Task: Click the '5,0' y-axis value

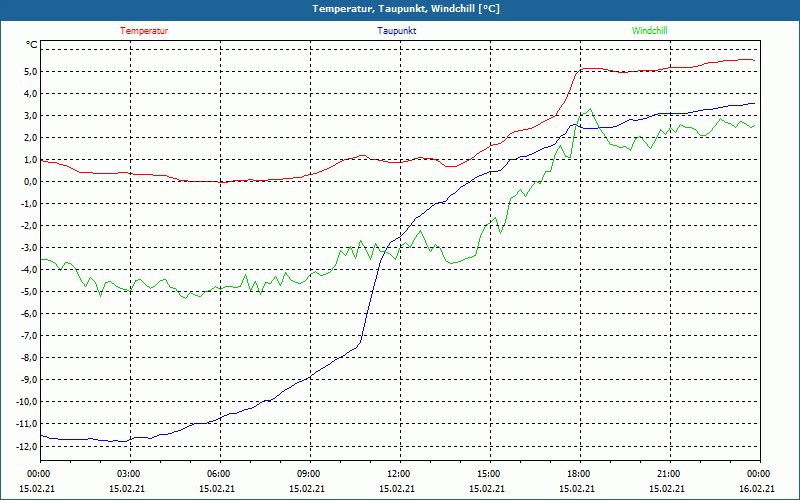Action: (31, 71)
